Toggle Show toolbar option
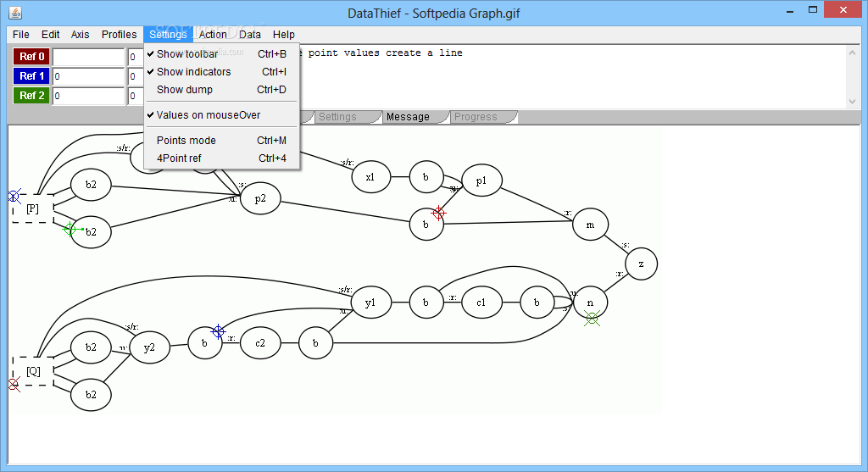The height and width of the screenshot is (472, 868). click(221, 53)
